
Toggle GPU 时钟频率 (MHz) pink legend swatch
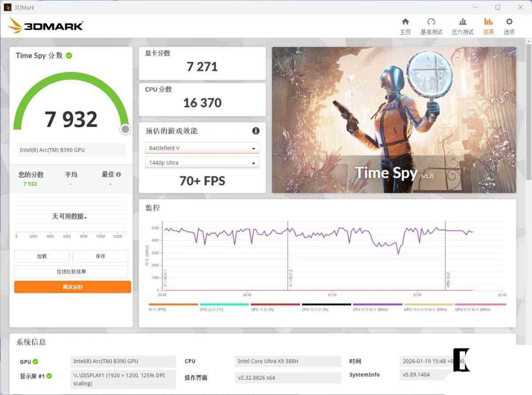point(481,305)
